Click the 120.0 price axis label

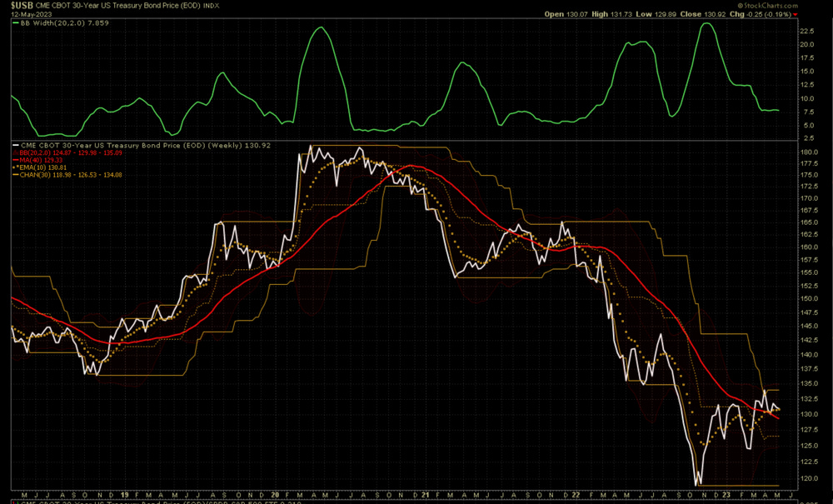tap(810, 478)
